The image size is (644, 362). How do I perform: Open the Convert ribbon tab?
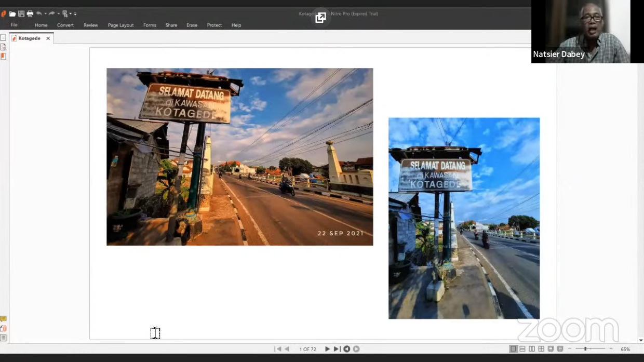65,25
